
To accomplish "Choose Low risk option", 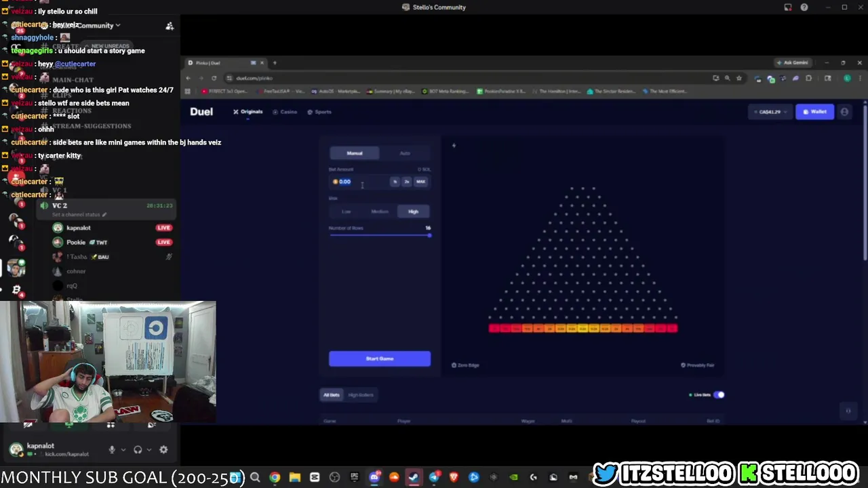I will [347, 211].
